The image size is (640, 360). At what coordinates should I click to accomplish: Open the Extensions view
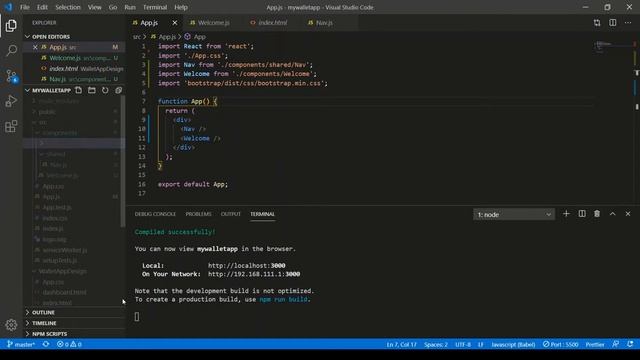click(11, 126)
